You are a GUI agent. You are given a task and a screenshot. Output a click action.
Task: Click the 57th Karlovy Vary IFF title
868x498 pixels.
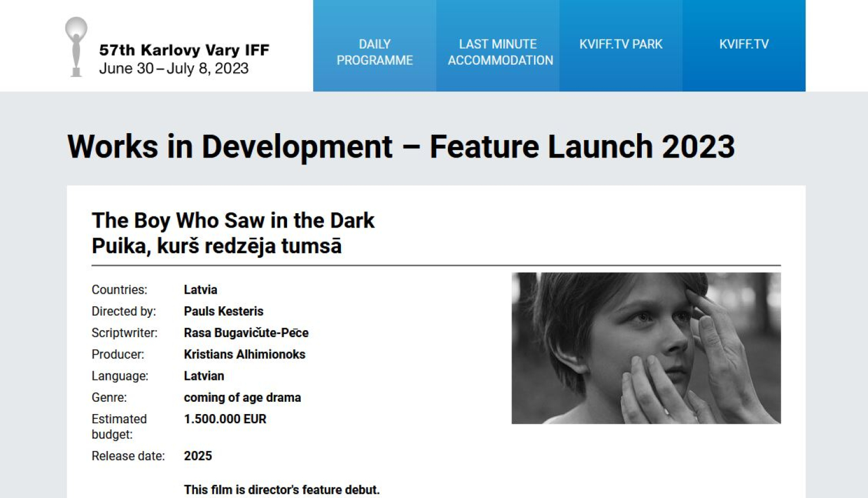click(x=184, y=50)
